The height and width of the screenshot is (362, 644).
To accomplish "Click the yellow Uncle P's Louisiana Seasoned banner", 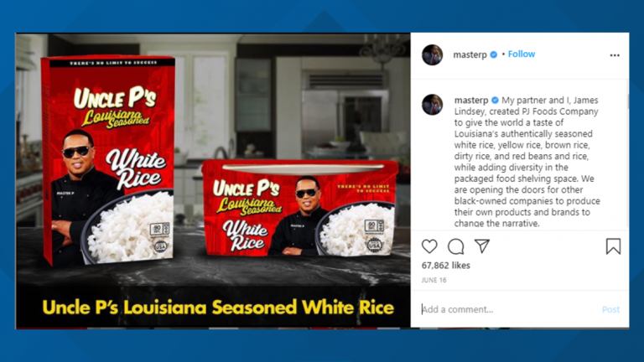I will (218, 308).
